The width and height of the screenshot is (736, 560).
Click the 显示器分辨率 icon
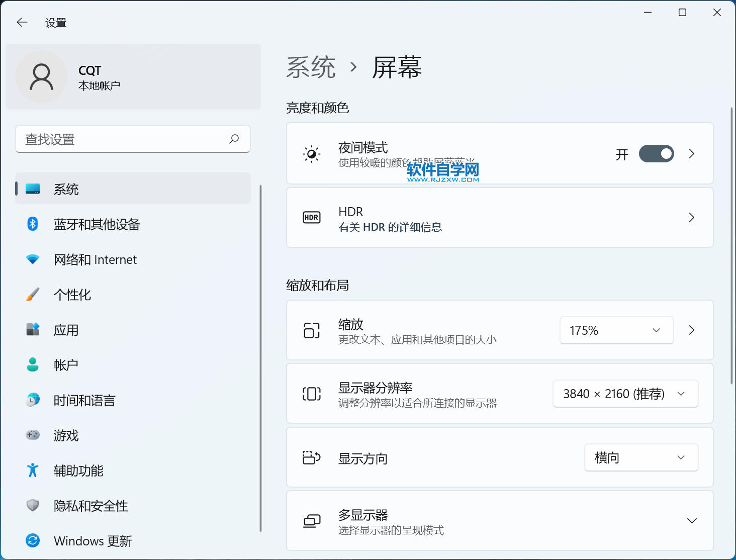(x=312, y=394)
